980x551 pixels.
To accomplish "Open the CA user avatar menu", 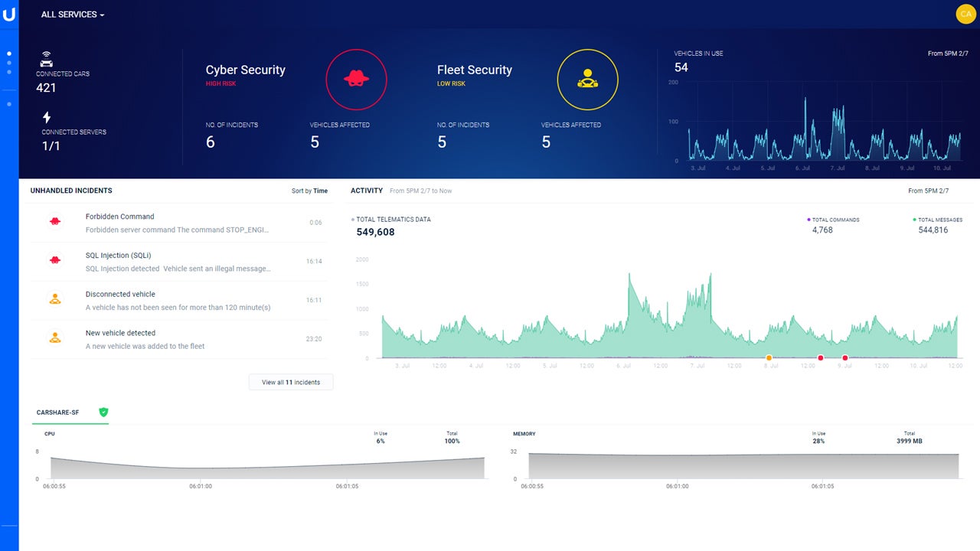I will [x=965, y=15].
